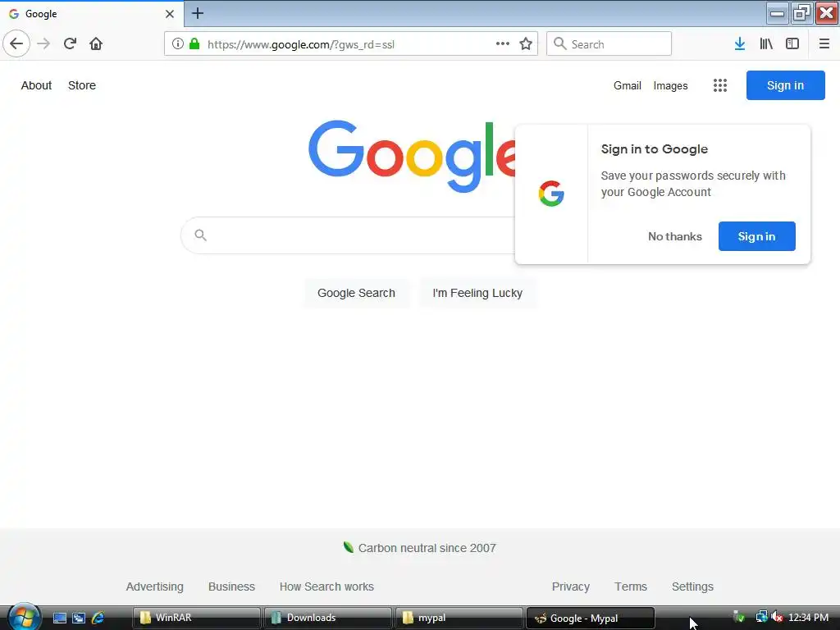Open page actions three-dot menu
Image resolution: width=840 pixels, height=630 pixels.
tap(503, 44)
